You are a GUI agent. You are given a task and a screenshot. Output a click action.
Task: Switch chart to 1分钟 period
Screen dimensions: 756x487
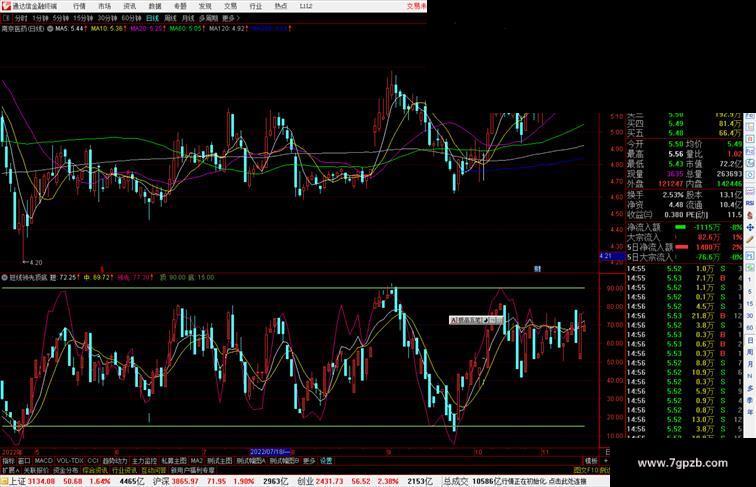(40, 18)
